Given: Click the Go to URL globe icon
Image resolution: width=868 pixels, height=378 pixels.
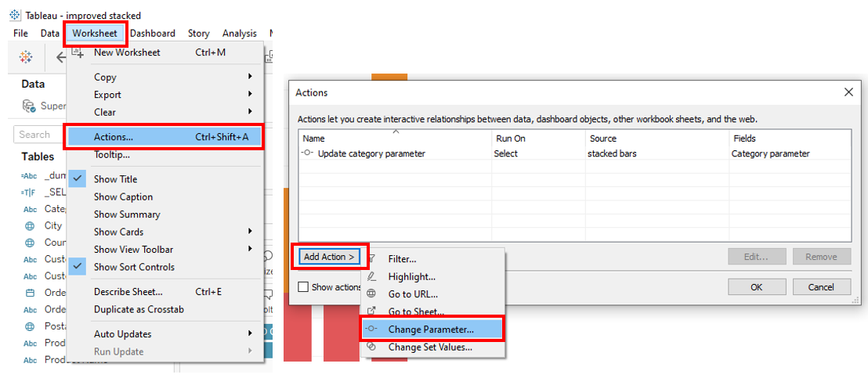Looking at the screenshot, I should [372, 293].
